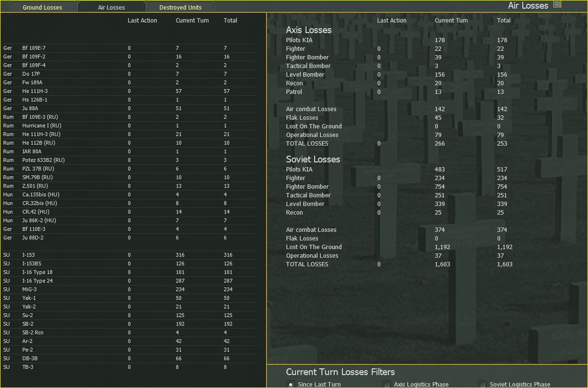The width and height of the screenshot is (588, 388).
Task: Switch to the Ground Losses tab
Action: [43, 7]
